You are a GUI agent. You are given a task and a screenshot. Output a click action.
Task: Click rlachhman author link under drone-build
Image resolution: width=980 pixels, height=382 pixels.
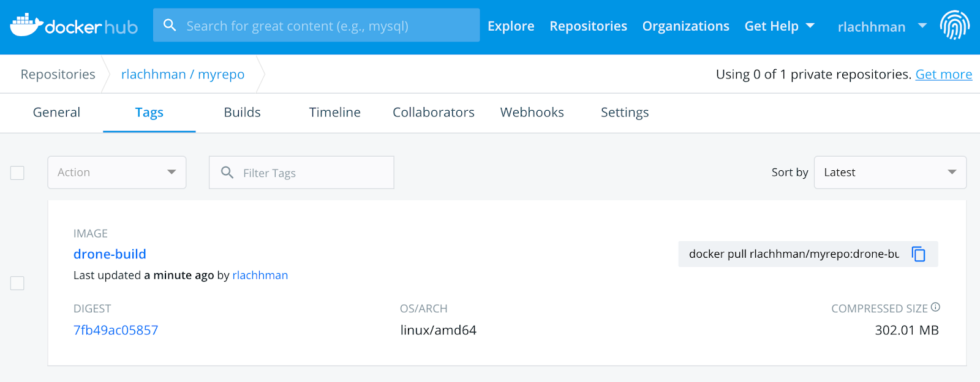[260, 275]
